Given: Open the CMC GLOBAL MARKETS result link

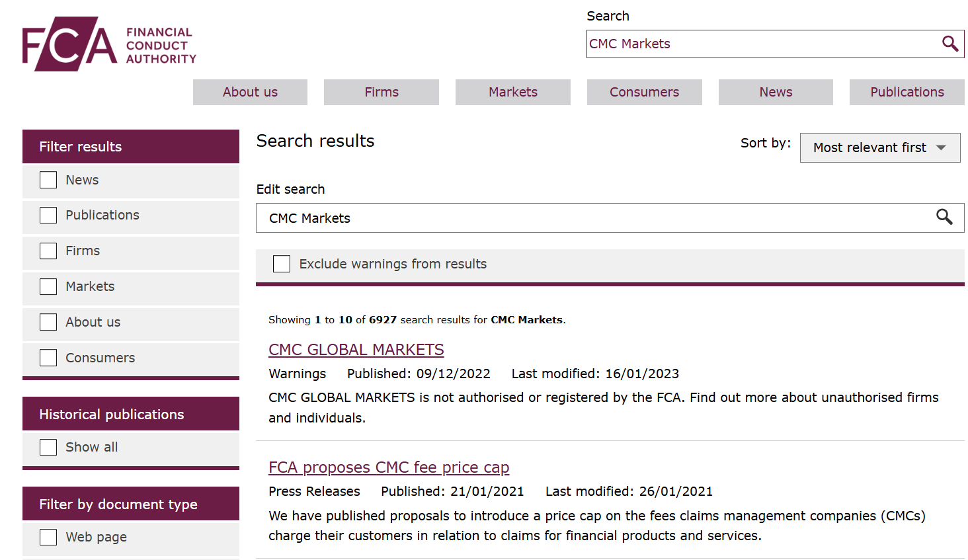Looking at the screenshot, I should 356,350.
